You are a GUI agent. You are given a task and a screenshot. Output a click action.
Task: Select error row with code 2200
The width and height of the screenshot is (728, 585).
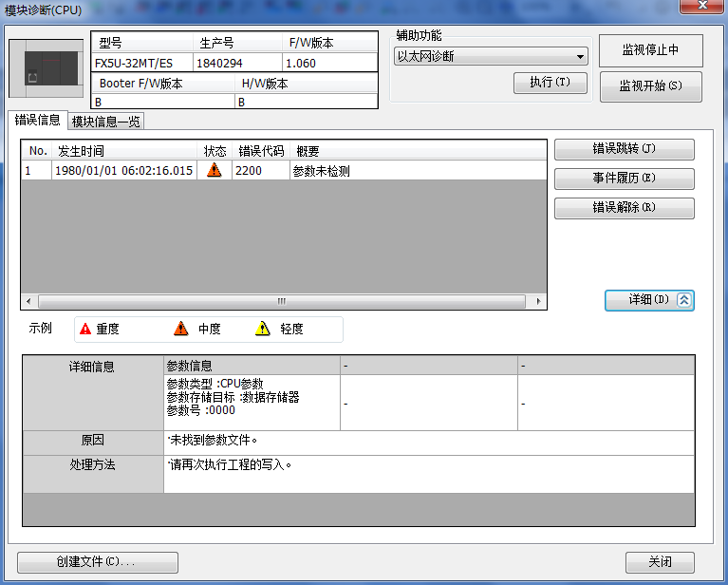pyautogui.click(x=285, y=171)
